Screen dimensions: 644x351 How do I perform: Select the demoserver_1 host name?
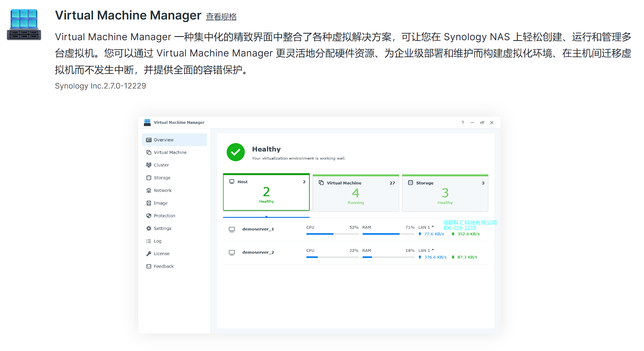[x=258, y=229]
